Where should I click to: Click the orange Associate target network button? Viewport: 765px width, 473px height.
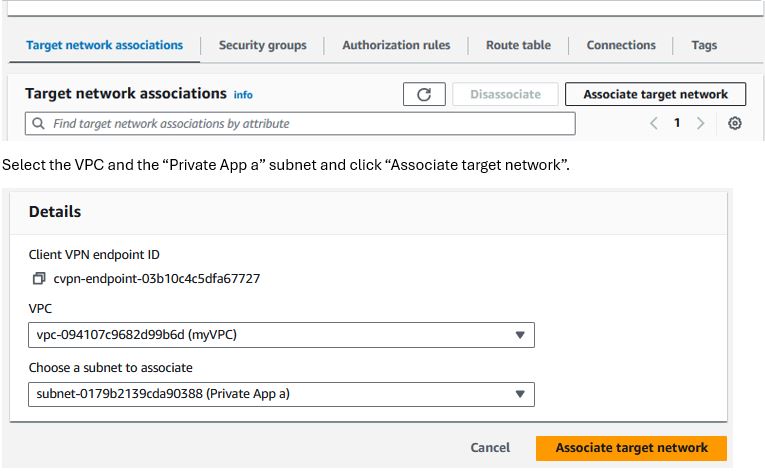point(631,448)
